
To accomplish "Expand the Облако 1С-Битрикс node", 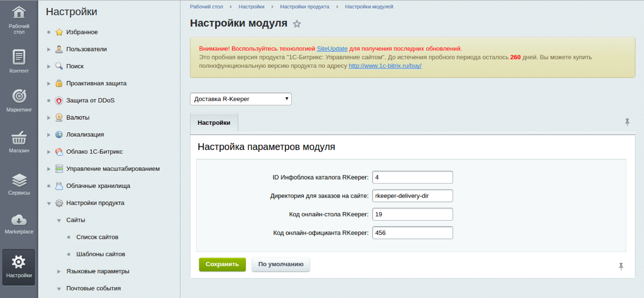I will [49, 152].
